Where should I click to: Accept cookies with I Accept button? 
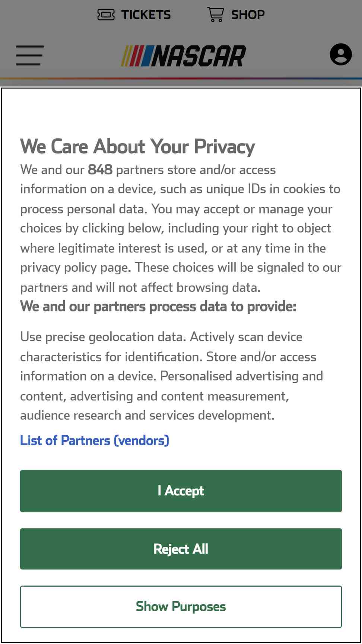coord(181,491)
